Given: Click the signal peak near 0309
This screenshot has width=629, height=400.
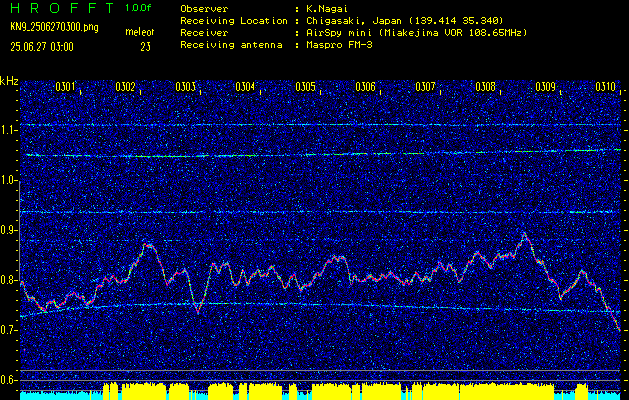Looking at the screenshot, I should coord(524,234).
